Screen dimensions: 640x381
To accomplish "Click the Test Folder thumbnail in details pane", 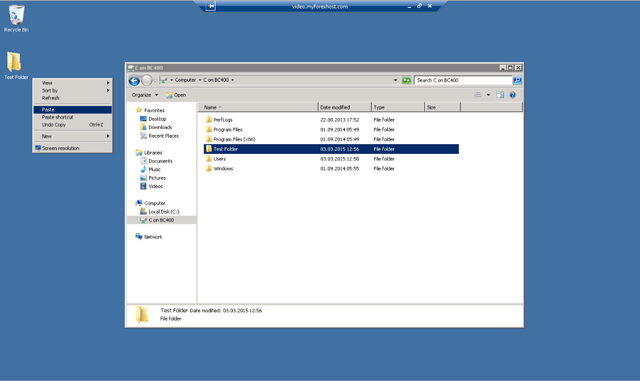I will (142, 314).
